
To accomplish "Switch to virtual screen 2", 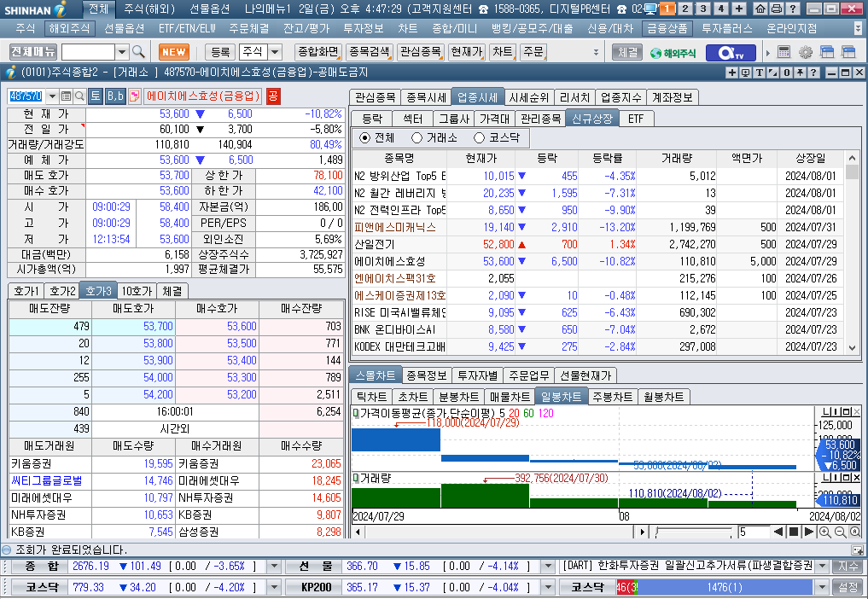I will click(x=685, y=9).
